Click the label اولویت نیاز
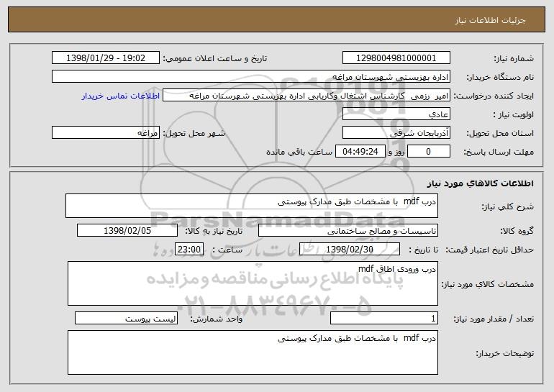The image size is (554, 392). [x=514, y=114]
